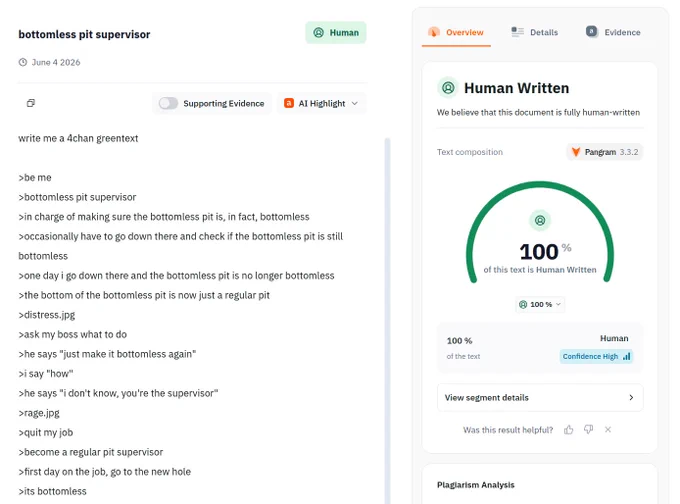The height and width of the screenshot is (504, 680).
Task: Click the line '>i say "how"'
Action: tap(46, 374)
